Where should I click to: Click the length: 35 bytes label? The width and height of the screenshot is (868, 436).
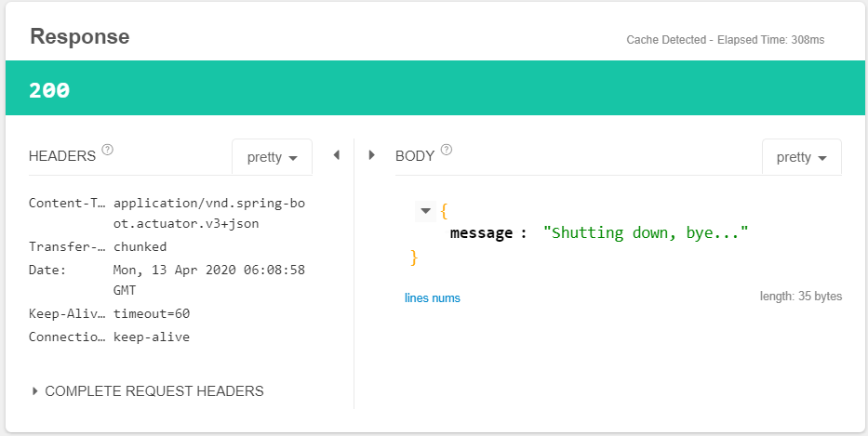[800, 297]
